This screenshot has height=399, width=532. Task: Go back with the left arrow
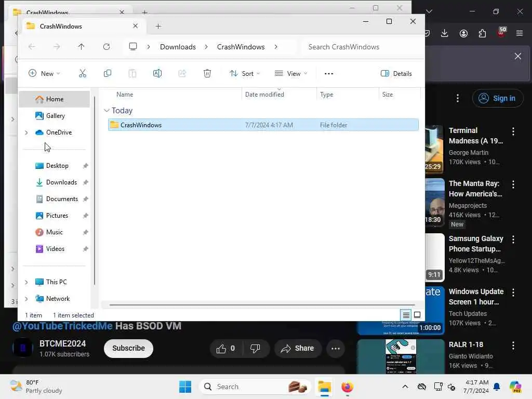(x=32, y=47)
